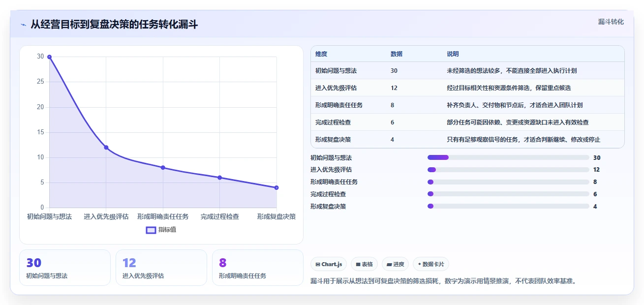The width and height of the screenshot is (644, 305).
Task: Click chart point for 进入优先级评估
Action: (x=106, y=148)
